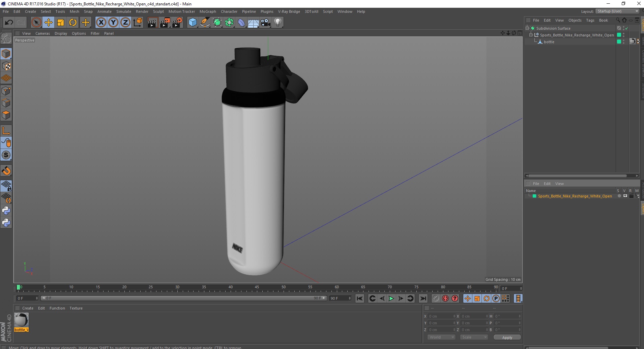This screenshot has height=349, width=644.
Task: Go to start of animation
Action: tap(360, 298)
